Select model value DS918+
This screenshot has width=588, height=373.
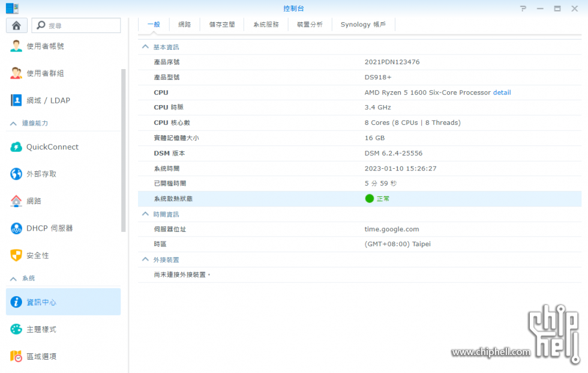377,77
